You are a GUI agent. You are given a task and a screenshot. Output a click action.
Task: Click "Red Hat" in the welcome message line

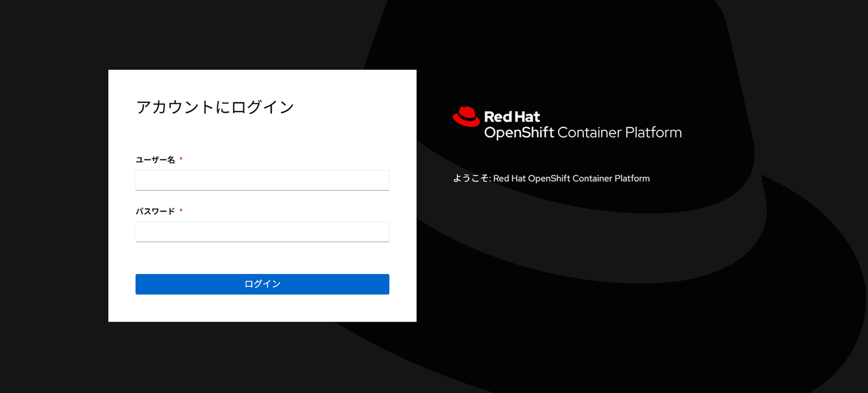point(509,179)
